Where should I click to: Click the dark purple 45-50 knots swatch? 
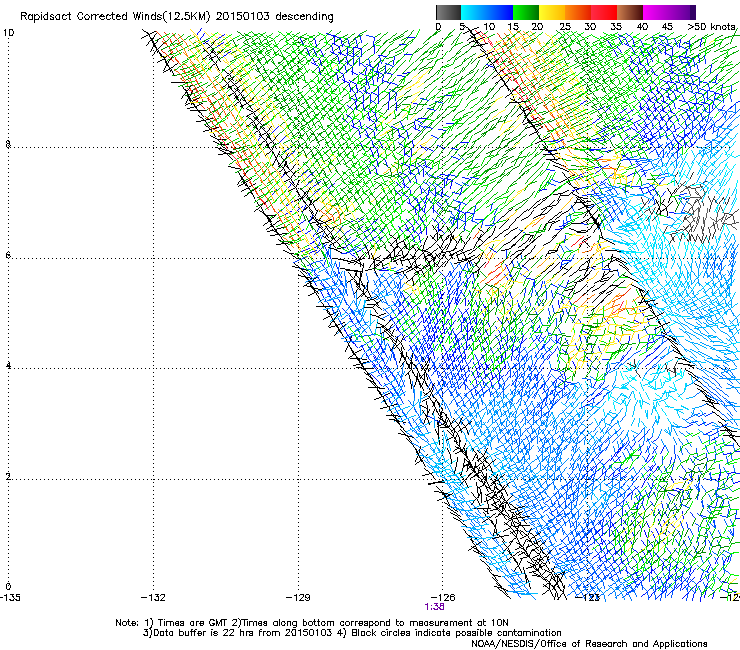(682, 12)
